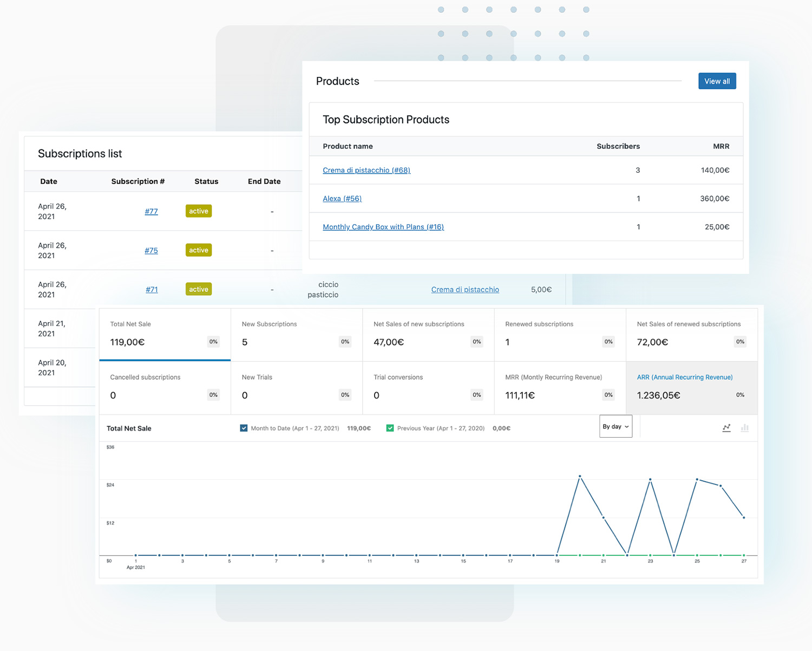Disable the "Month to Date" checkbox
Screen dimensions: 812x651
244,428
